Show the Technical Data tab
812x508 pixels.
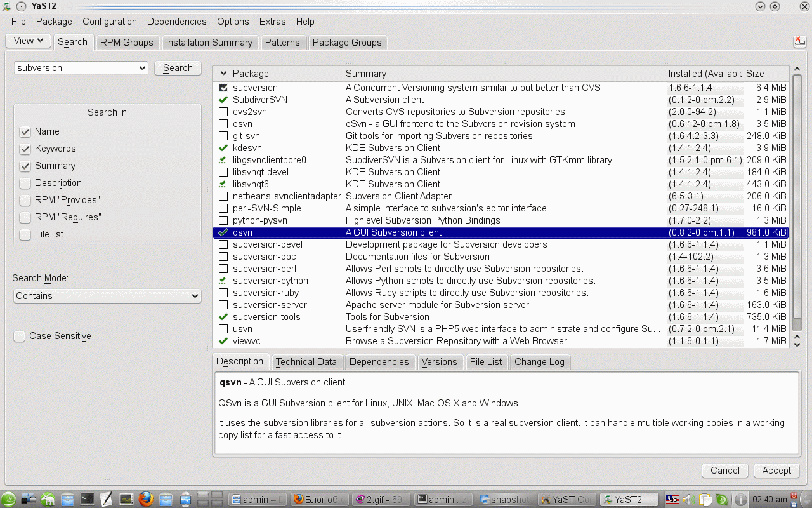pyautogui.click(x=306, y=362)
